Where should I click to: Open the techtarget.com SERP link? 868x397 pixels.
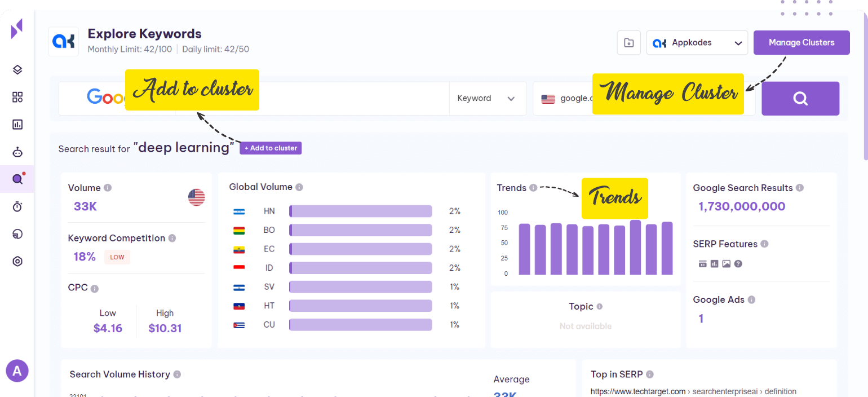coord(637,391)
